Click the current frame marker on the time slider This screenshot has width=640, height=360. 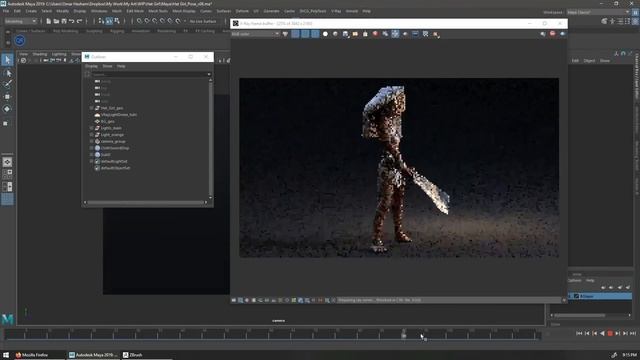click(404, 335)
